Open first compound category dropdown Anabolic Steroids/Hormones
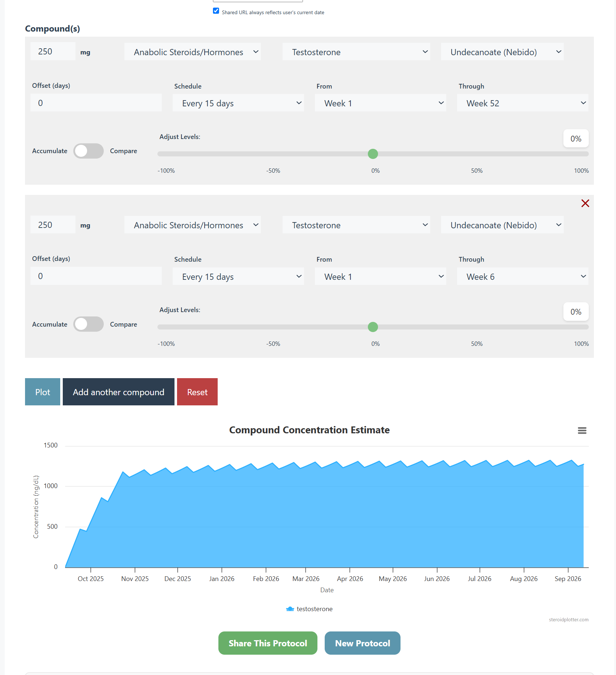This screenshot has height=675, width=616. (x=192, y=52)
